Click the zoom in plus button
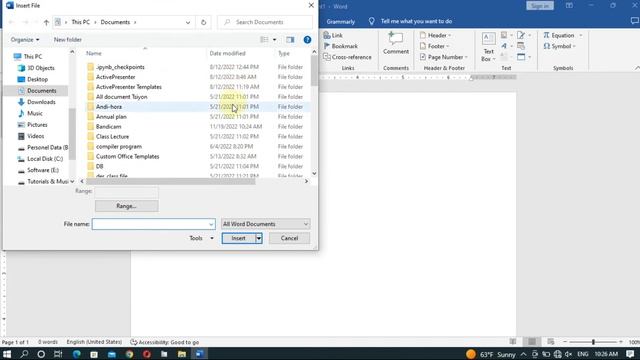This screenshot has height=360, width=640. (621, 342)
